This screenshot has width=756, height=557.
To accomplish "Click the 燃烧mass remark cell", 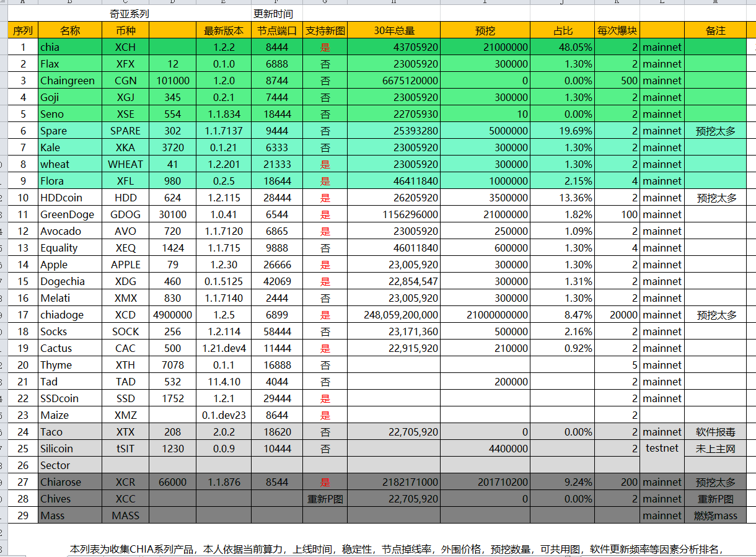I will pyautogui.click(x=716, y=515).
